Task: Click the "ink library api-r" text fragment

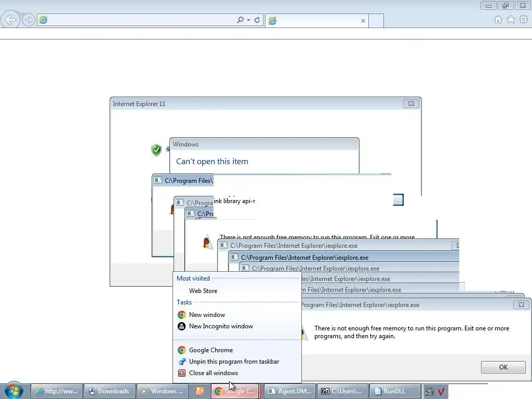Action: 234,201
